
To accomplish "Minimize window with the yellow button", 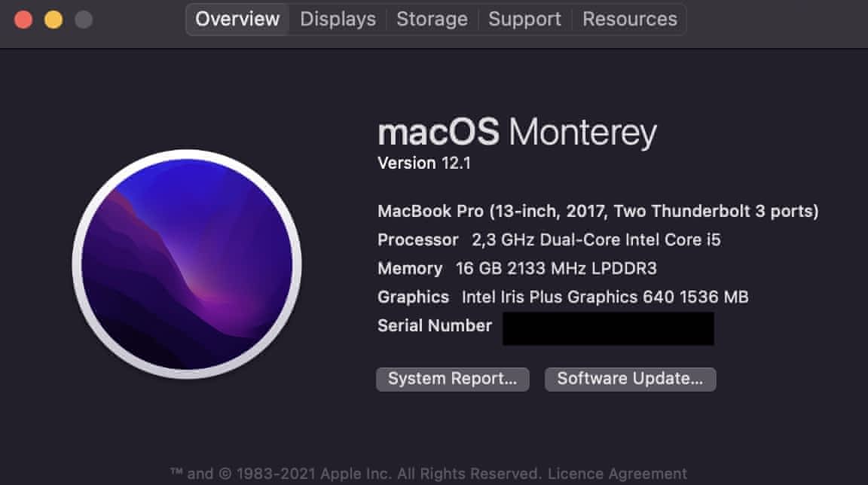I will click(53, 20).
